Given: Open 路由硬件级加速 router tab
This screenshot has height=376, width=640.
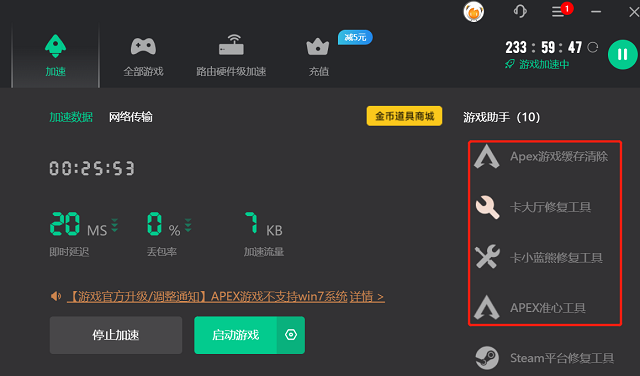Looking at the screenshot, I should click(231, 56).
